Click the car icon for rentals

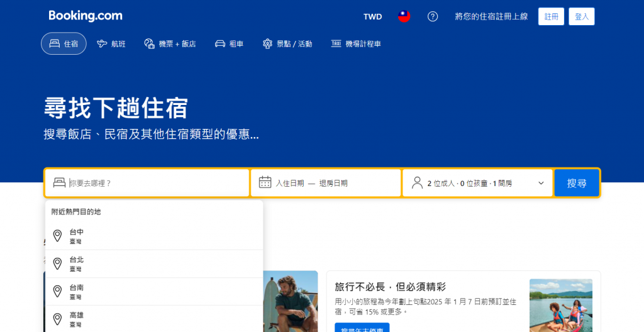point(220,43)
